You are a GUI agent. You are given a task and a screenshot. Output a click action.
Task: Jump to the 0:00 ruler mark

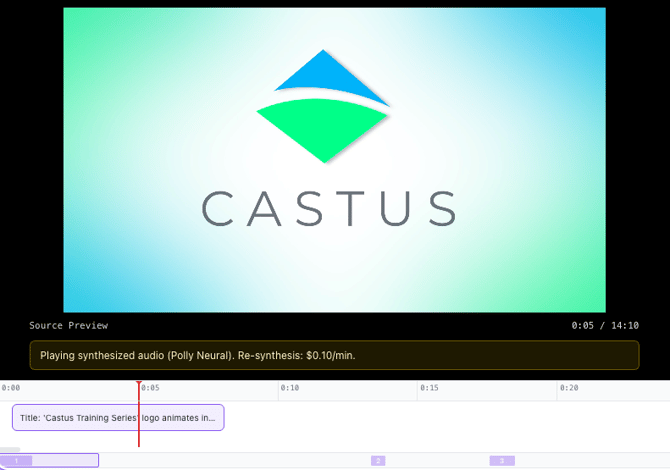(11, 388)
